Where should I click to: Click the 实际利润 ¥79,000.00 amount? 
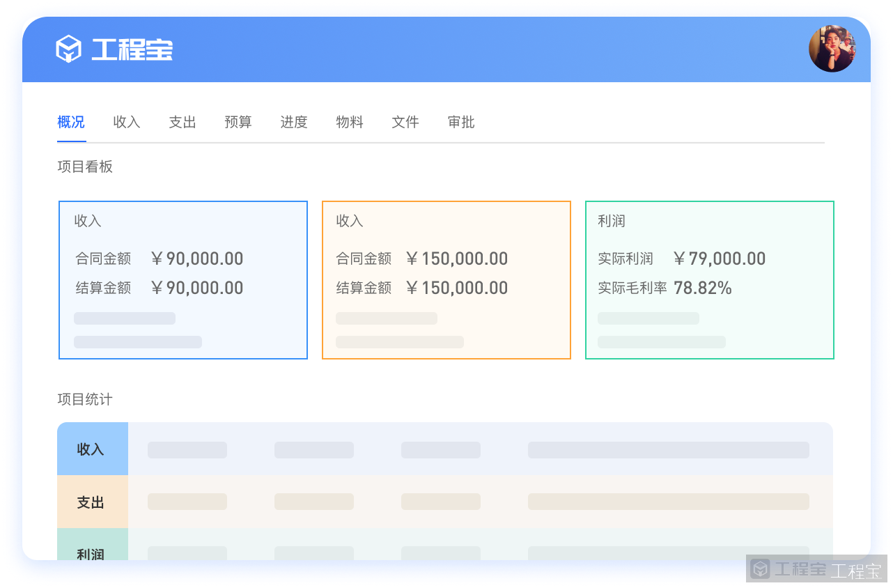[x=720, y=259]
